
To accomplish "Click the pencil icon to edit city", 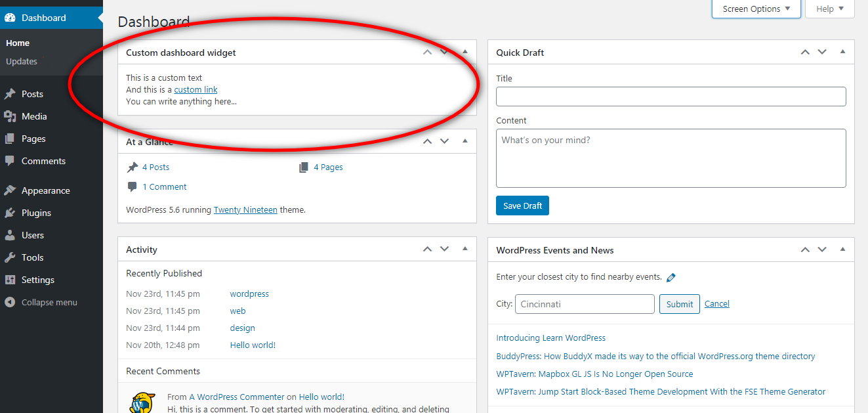I will (671, 277).
